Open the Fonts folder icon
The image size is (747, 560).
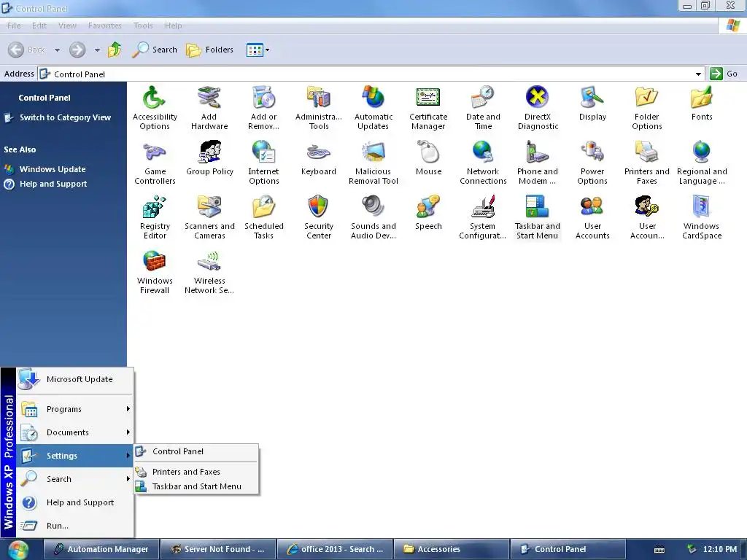[702, 103]
